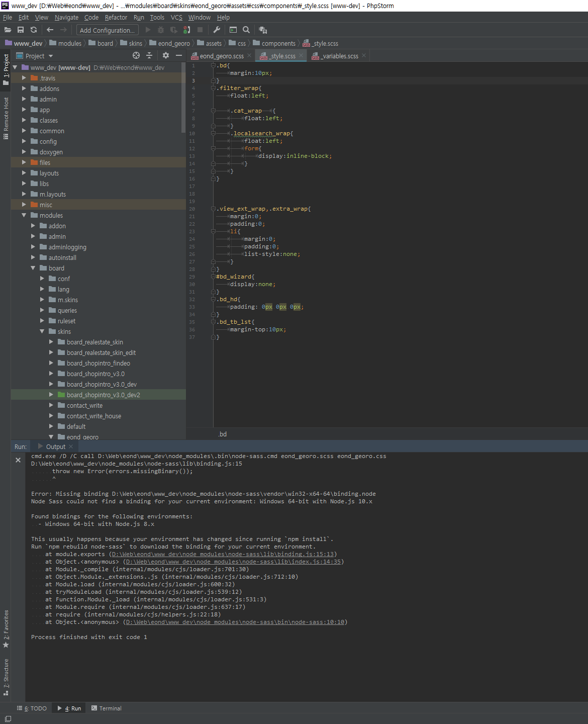588x724 pixels.
Task: Expand the .travis folder
Action: [x=24, y=78]
